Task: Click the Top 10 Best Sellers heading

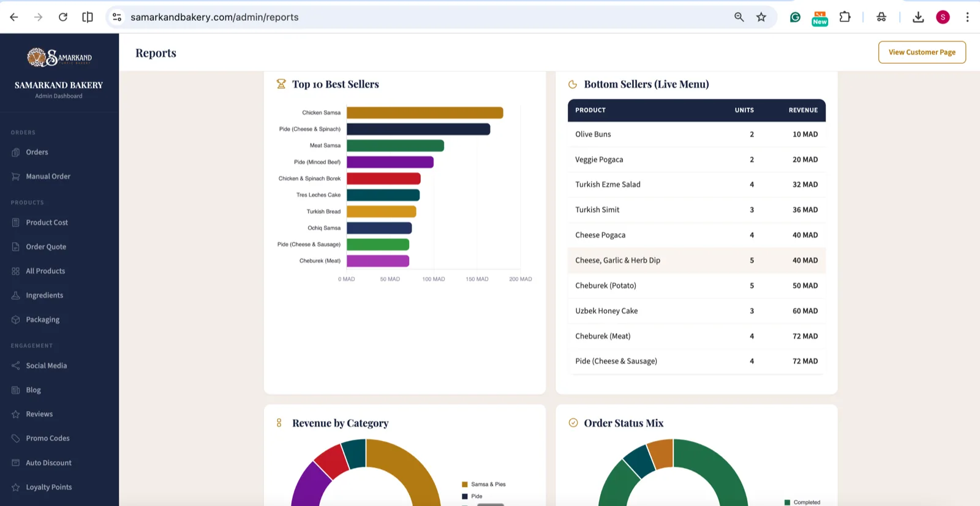Action: click(x=335, y=85)
